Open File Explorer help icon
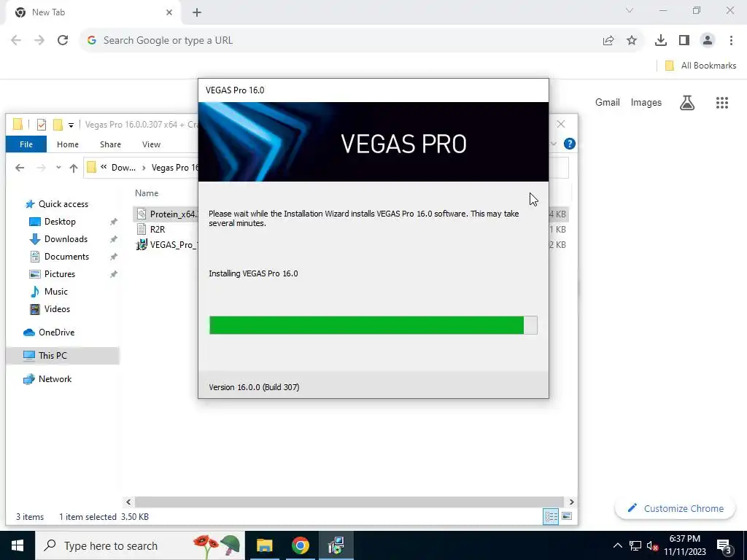Image resolution: width=747 pixels, height=560 pixels. 569,144
